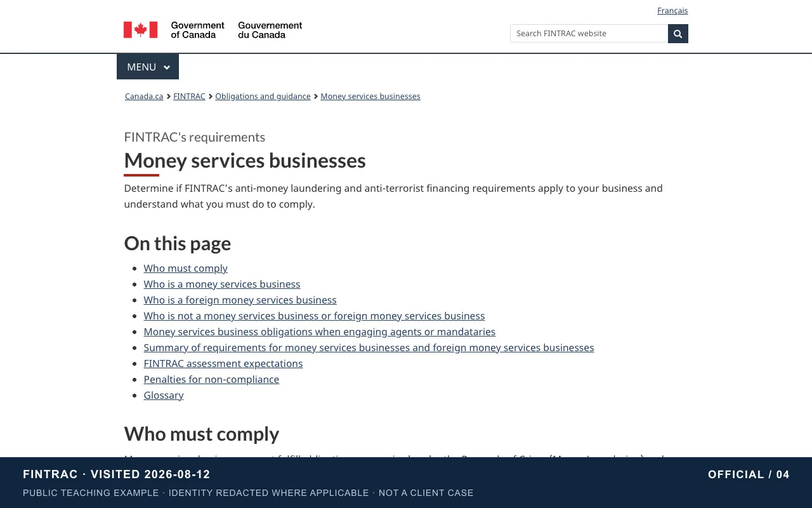Screen dimensions: 812x508
Task: Jump to Who is a foreign money services business
Action: point(240,300)
